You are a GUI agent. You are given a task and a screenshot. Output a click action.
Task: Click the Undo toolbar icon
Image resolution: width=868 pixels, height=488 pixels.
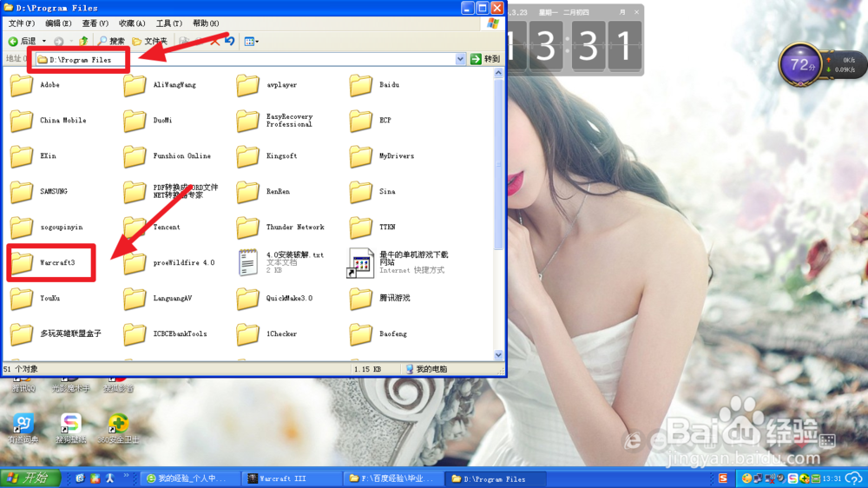pos(230,41)
